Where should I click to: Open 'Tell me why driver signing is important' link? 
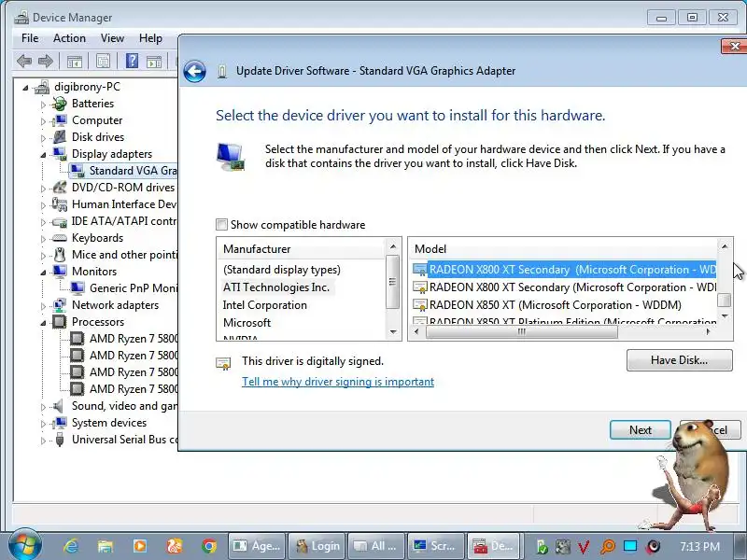(x=338, y=382)
